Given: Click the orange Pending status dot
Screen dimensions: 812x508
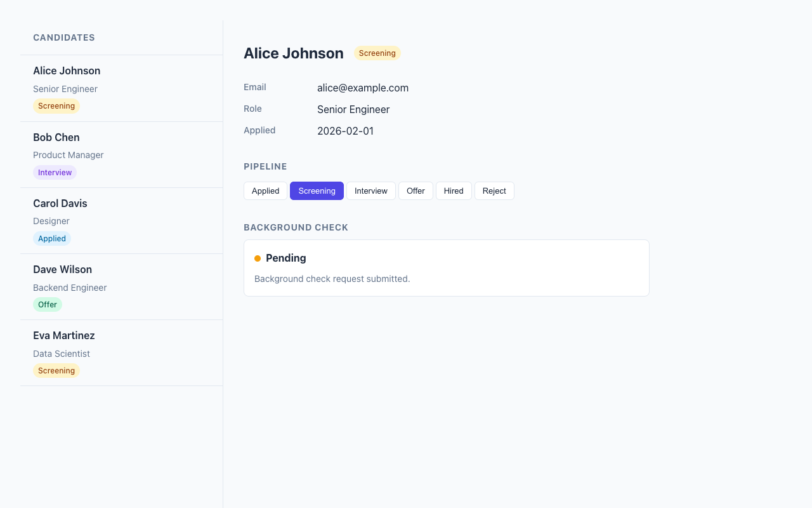Looking at the screenshot, I should pos(258,258).
